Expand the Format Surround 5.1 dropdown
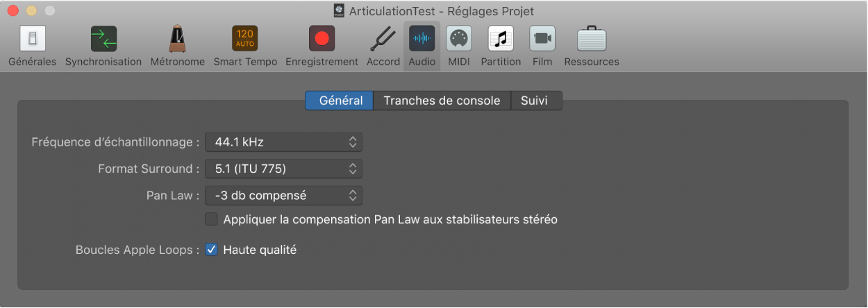Image resolution: width=868 pixels, height=308 pixels. click(x=283, y=169)
